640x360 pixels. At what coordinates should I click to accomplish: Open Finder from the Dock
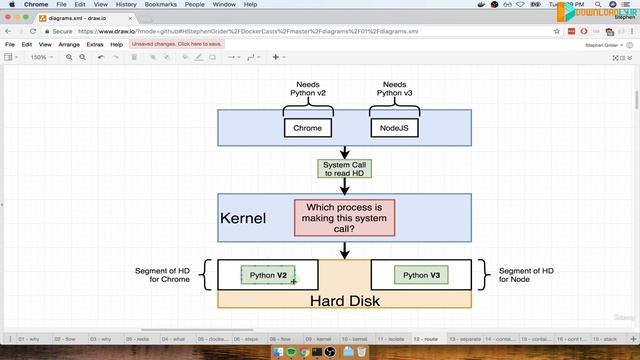click(278, 352)
